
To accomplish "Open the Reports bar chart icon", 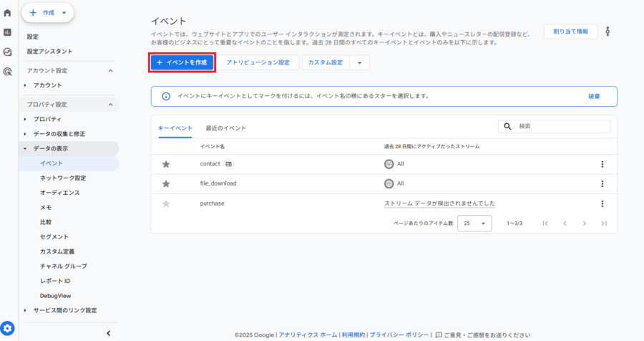I will [8, 32].
